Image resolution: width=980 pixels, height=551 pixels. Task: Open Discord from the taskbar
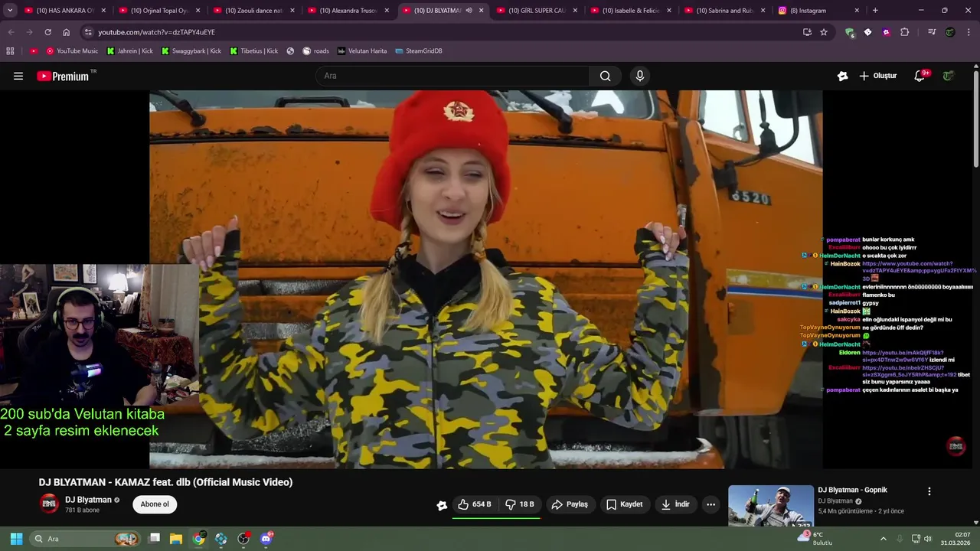click(x=266, y=539)
